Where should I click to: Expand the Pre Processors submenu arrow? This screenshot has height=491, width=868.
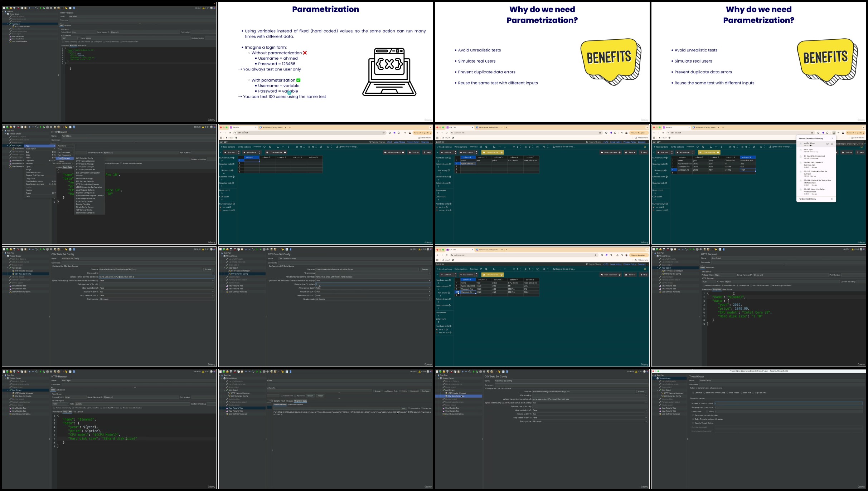click(x=73, y=152)
